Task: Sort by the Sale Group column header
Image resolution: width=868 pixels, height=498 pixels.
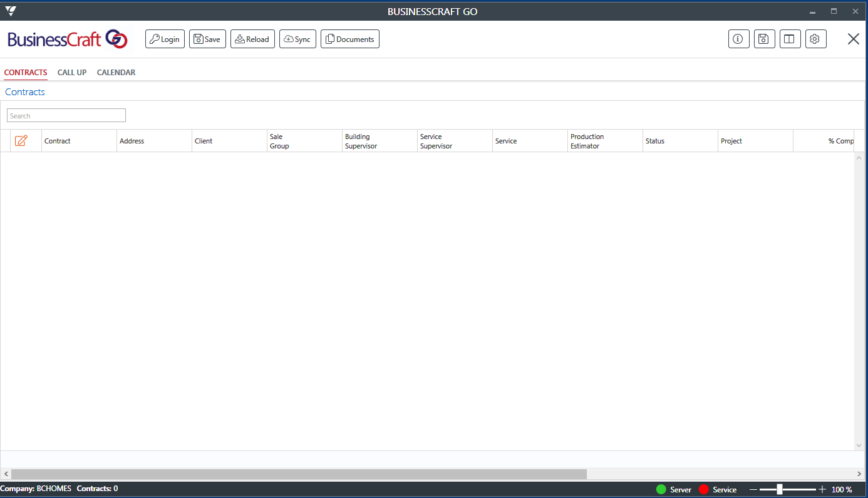Action: tap(304, 141)
